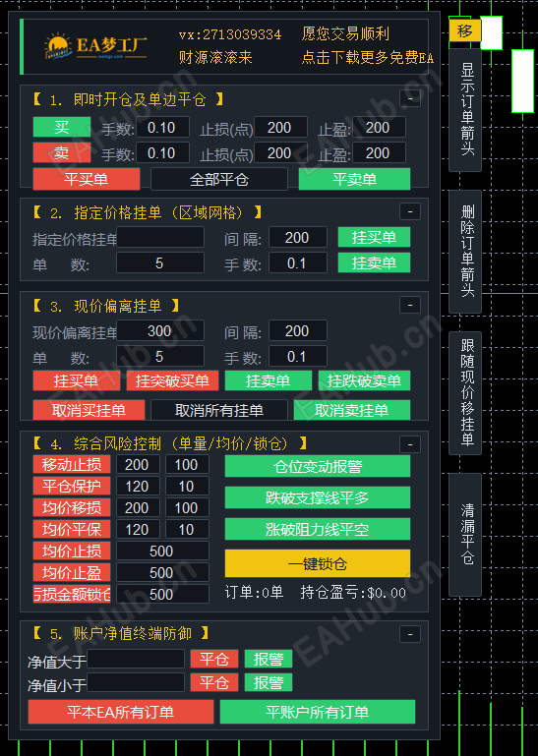Click 取消卖挂单 button
Screen dimensions: 538x756
point(352,410)
